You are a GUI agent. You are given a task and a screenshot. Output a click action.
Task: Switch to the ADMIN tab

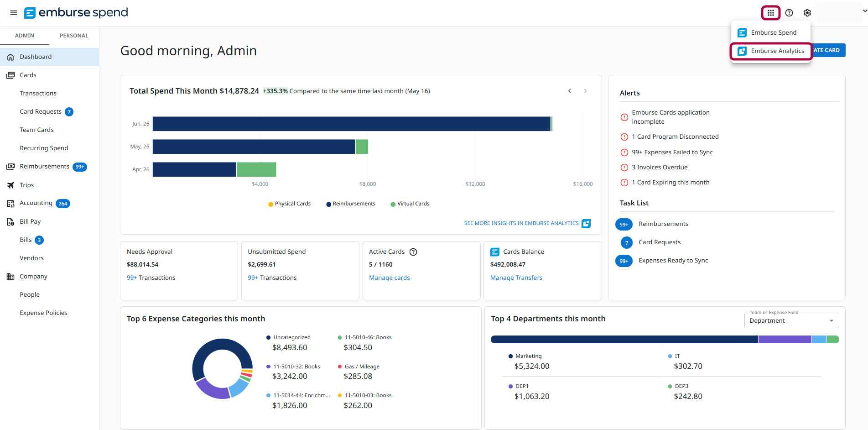pyautogui.click(x=25, y=36)
